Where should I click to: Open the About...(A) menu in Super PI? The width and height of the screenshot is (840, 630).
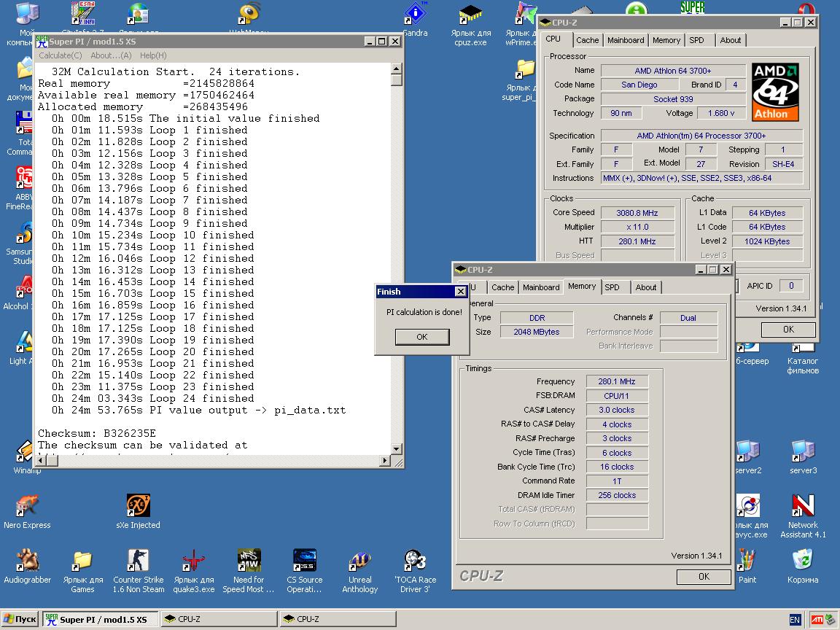[x=111, y=55]
